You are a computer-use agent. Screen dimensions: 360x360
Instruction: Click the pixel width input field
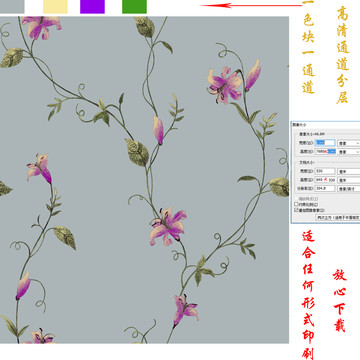click(325, 143)
